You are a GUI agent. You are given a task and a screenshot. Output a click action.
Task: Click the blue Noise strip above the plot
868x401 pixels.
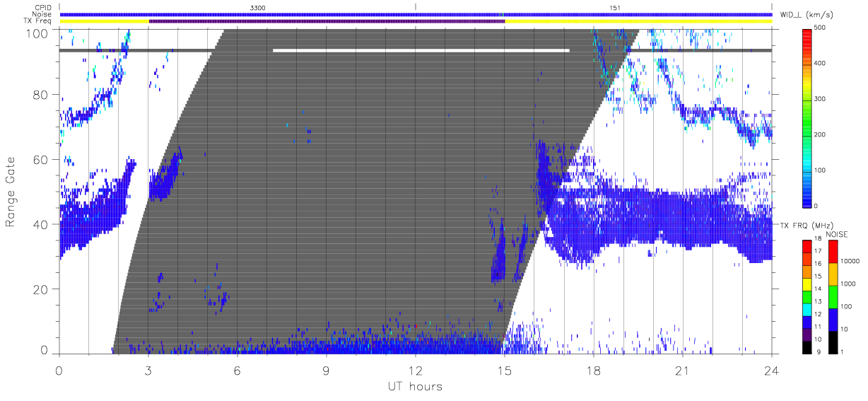click(416, 14)
